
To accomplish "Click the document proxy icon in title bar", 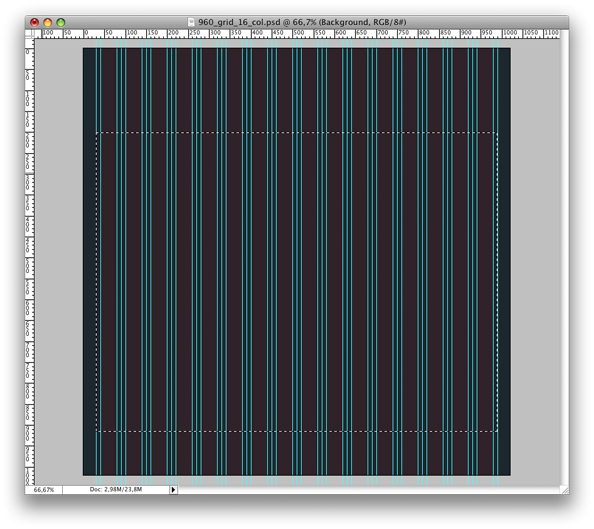I will (x=192, y=22).
